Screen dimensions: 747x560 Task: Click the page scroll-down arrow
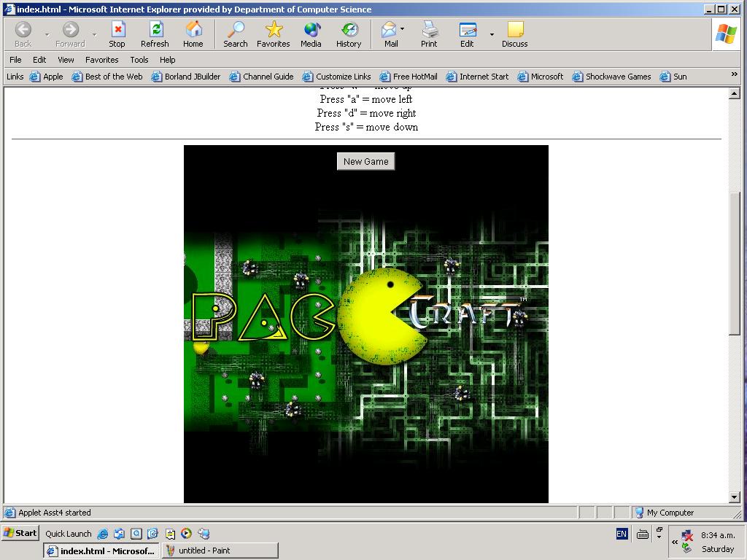click(734, 497)
